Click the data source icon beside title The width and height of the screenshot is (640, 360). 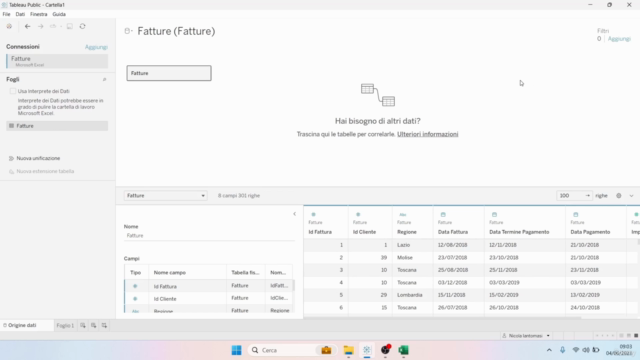point(128,31)
